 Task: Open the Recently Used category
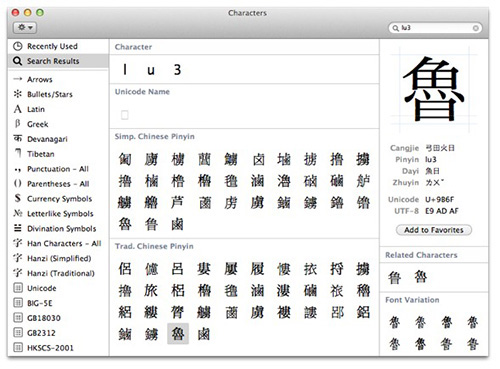pos(58,46)
